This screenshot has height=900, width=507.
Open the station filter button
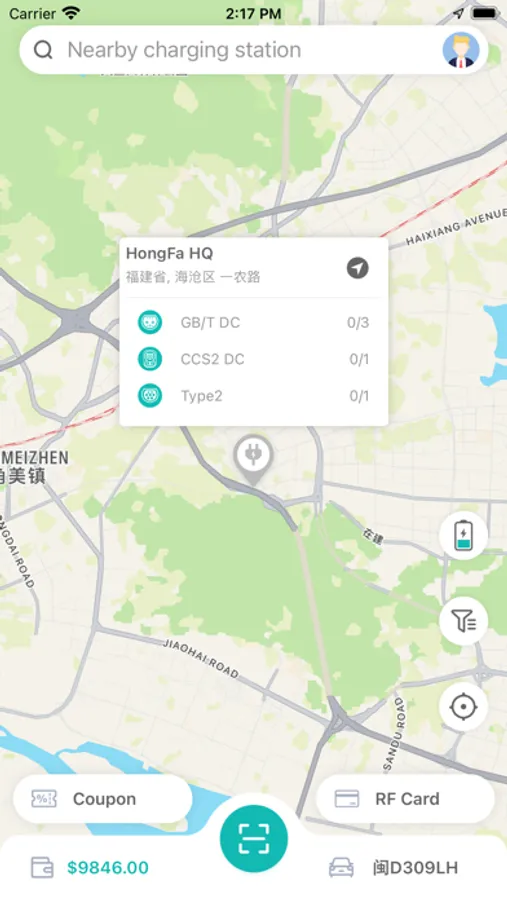tap(463, 621)
